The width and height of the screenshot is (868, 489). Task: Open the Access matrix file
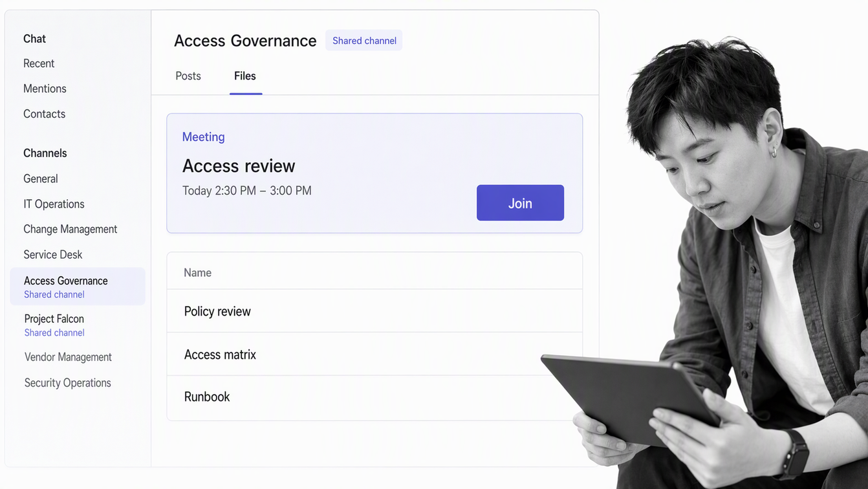374,354
